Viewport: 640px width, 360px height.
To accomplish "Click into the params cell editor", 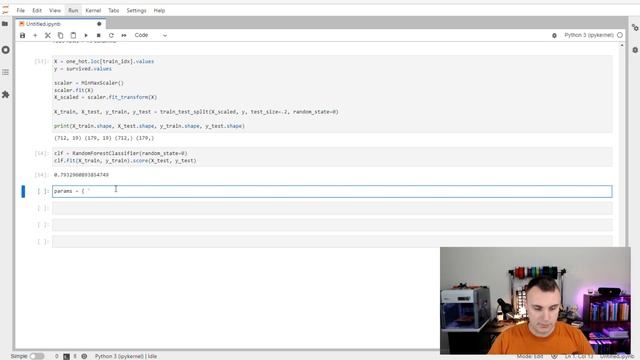I will tap(332, 191).
